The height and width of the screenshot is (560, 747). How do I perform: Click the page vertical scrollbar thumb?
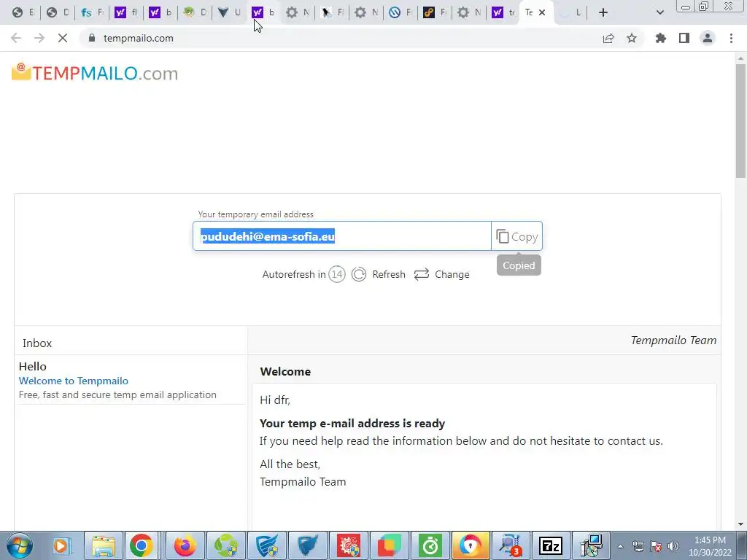(x=740, y=121)
